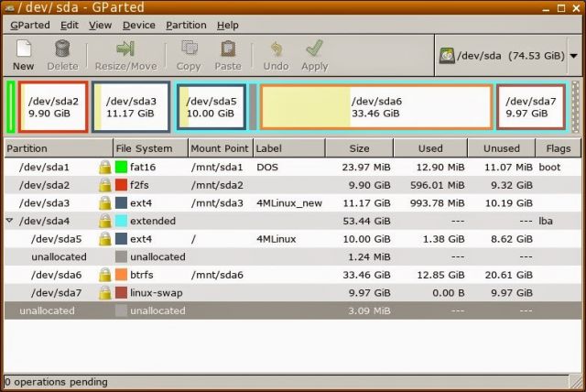Click the lock icon on /dev/sda3 row
The image size is (586, 392).
(105, 203)
